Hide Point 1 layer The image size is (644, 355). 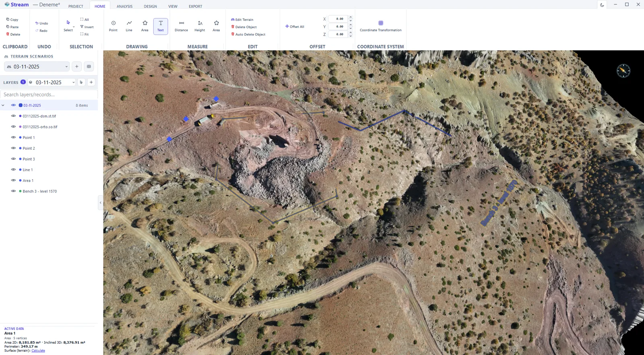pos(13,137)
